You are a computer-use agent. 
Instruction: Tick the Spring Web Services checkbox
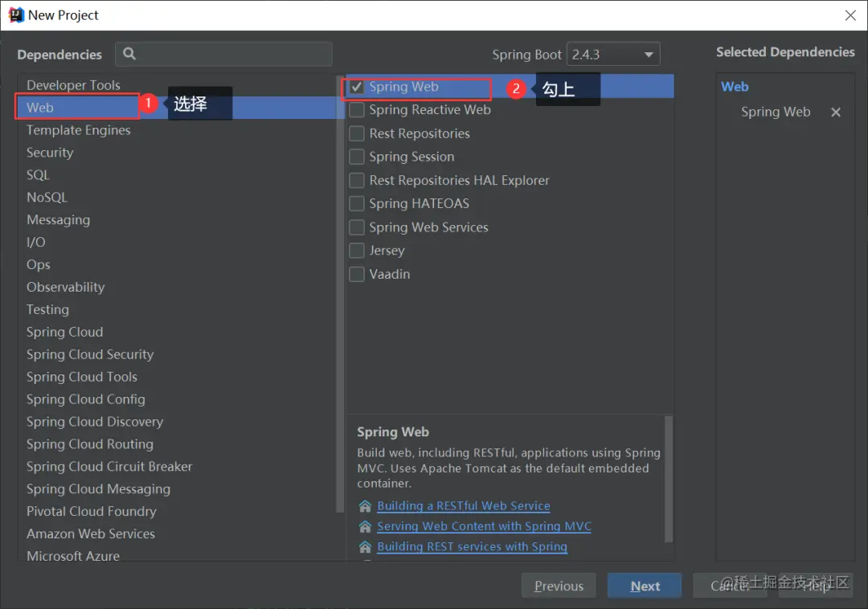coord(357,227)
